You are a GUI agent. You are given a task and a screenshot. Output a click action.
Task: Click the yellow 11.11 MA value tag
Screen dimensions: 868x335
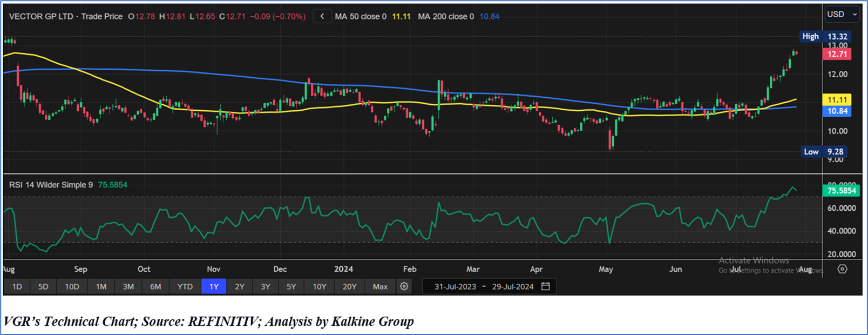(837, 100)
